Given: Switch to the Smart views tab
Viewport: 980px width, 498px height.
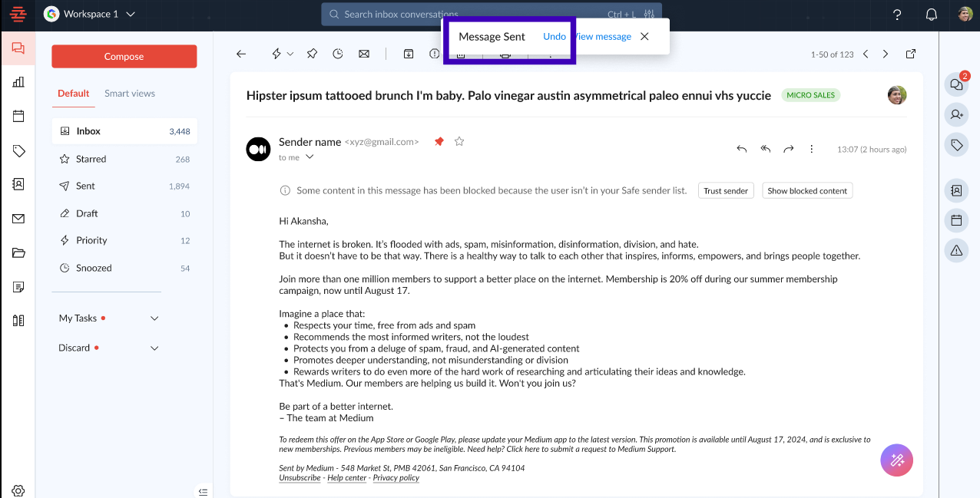Looking at the screenshot, I should point(130,94).
